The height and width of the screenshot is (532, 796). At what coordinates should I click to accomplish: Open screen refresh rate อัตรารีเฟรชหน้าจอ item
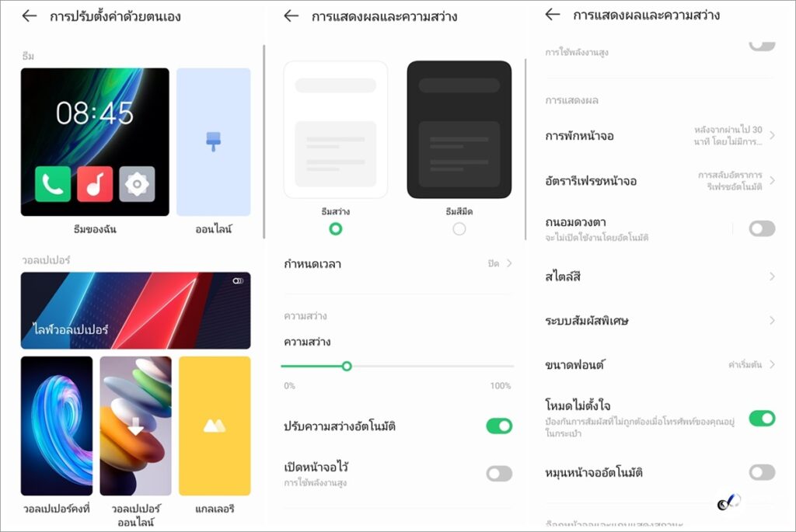click(659, 180)
